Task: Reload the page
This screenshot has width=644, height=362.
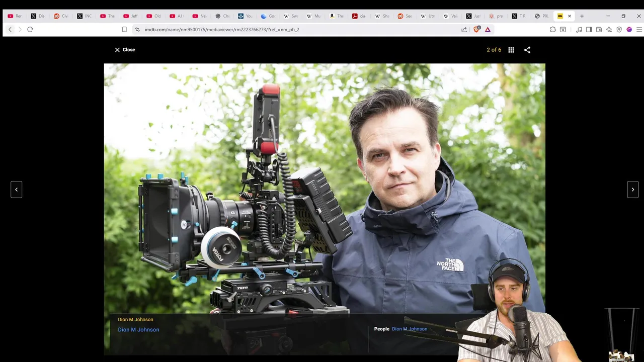Action: (30, 30)
